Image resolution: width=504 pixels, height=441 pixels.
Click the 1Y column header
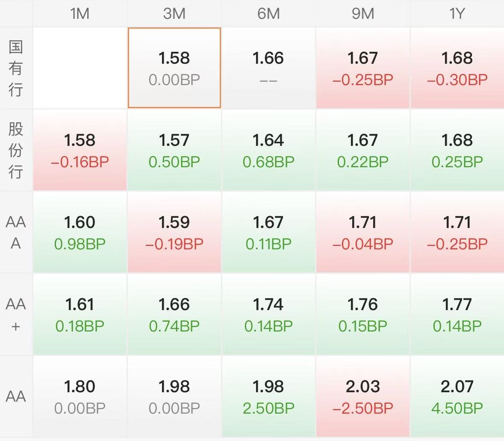coord(457,14)
